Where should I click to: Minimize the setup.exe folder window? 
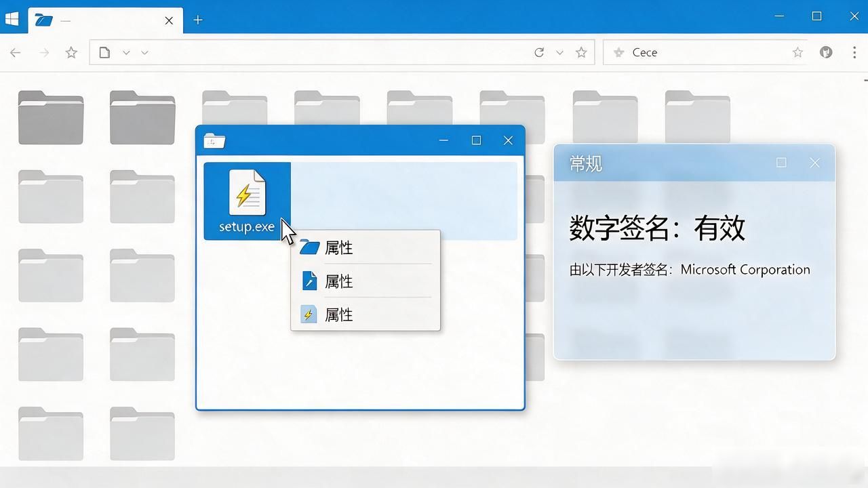tap(443, 140)
